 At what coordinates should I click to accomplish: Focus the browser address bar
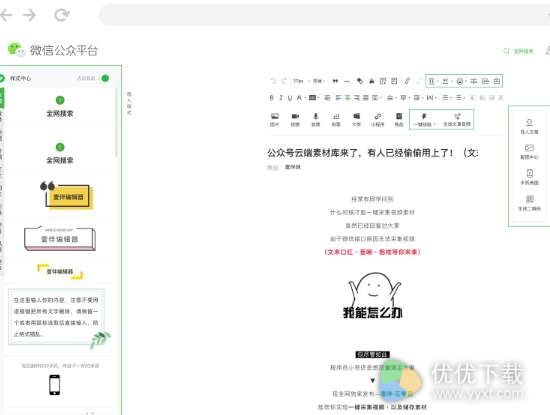click(x=324, y=15)
